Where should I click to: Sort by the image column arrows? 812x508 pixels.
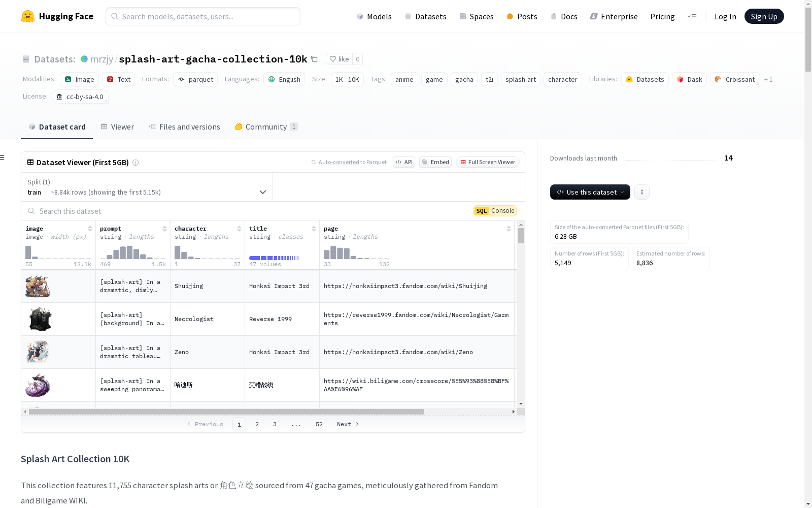(90, 229)
